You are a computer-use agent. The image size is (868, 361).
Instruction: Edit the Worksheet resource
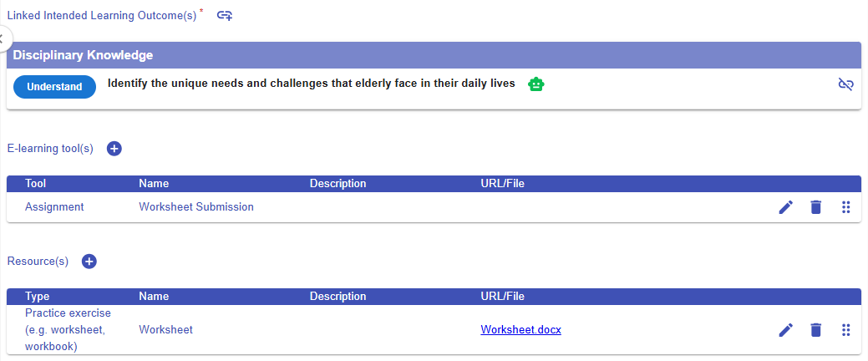pos(785,330)
